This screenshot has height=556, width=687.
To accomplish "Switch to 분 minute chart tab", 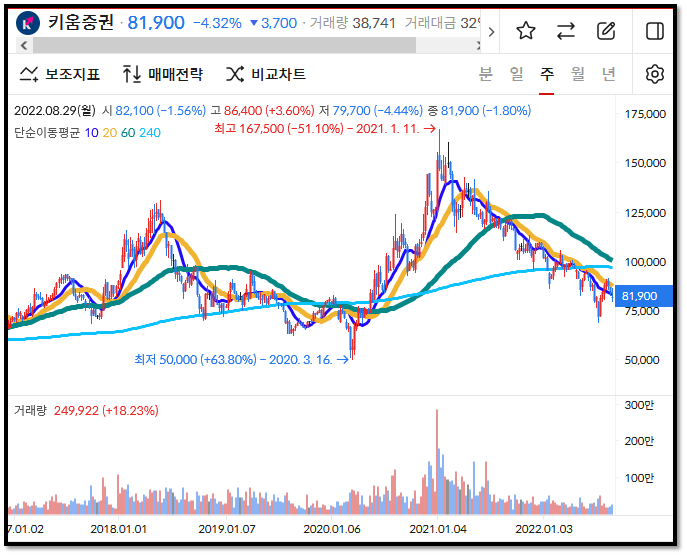I will pyautogui.click(x=485, y=74).
